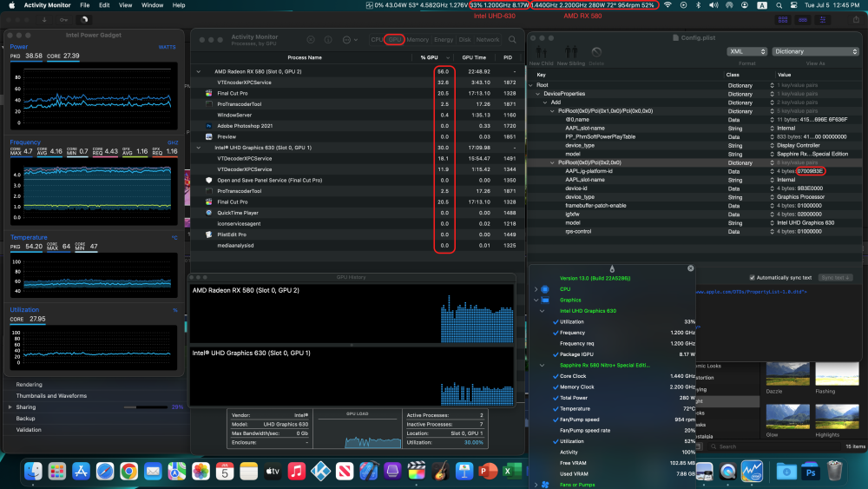868x489 pixels.
Task: Uncheck the Fan/Pump speed sensor
Action: 556,420
